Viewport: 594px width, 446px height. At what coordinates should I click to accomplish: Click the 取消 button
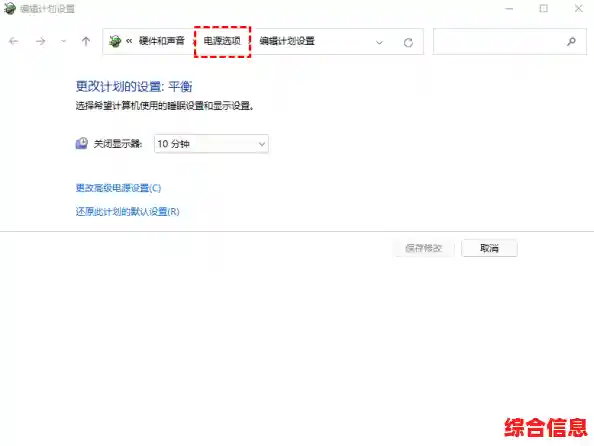(489, 248)
